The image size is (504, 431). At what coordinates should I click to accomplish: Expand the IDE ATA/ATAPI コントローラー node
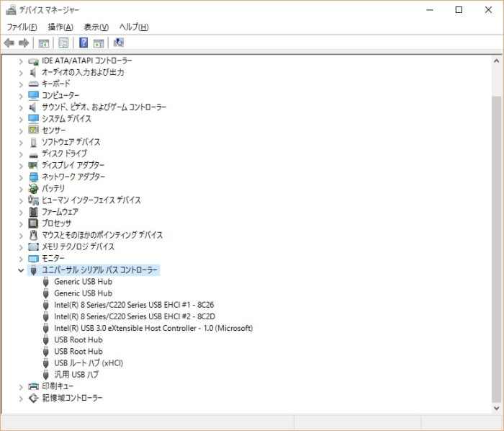(x=21, y=61)
